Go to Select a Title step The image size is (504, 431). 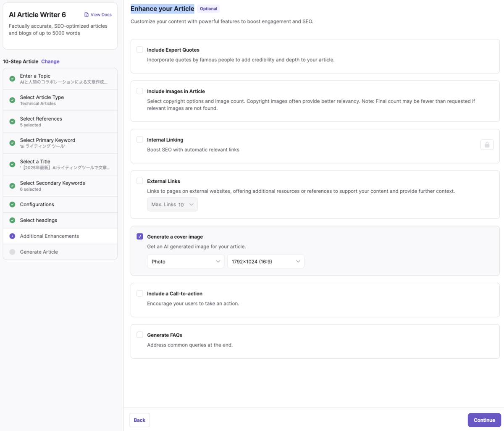(x=60, y=164)
